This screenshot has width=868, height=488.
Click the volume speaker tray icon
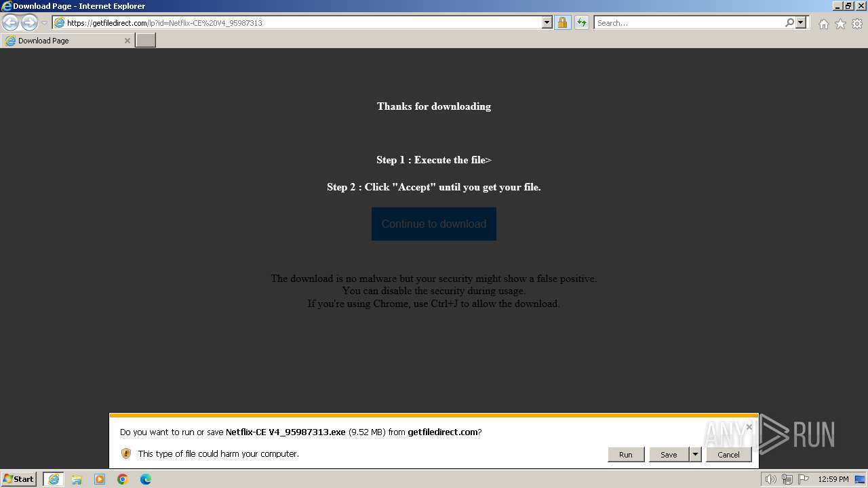coord(770,479)
